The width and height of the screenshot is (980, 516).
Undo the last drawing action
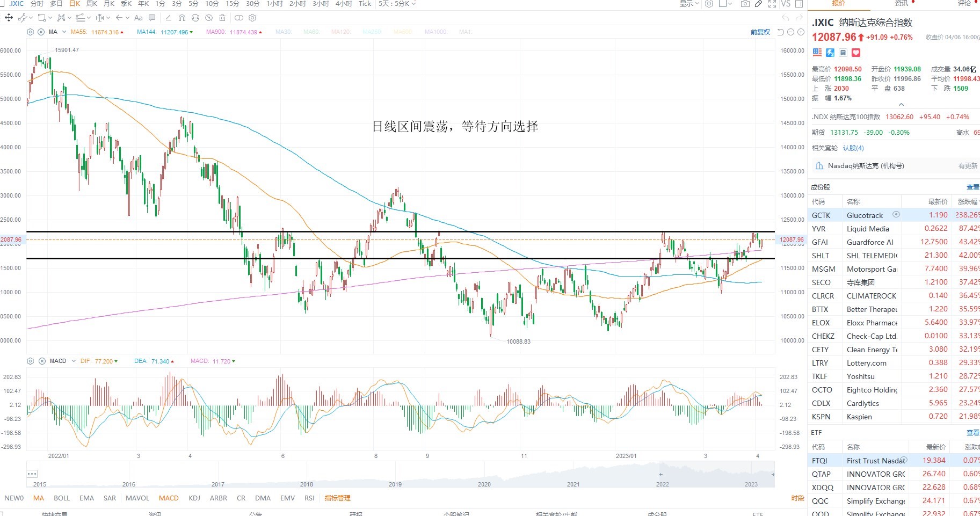[x=785, y=18]
